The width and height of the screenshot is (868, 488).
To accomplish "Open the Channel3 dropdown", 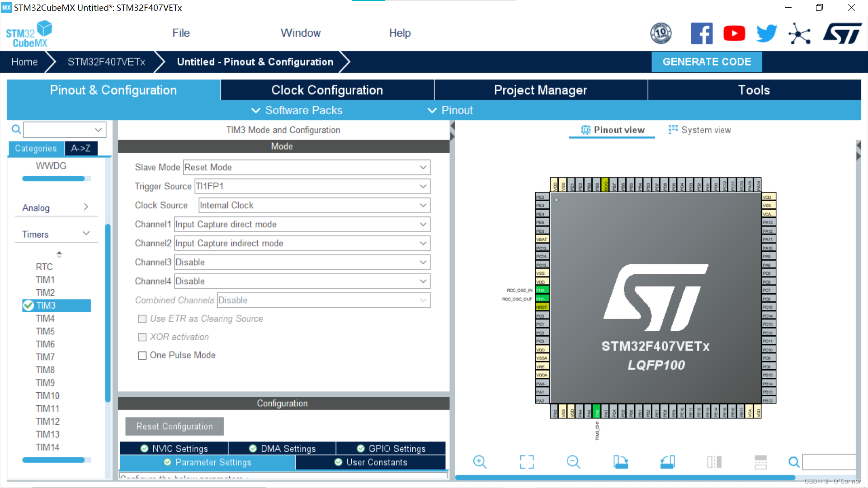I will 302,263.
